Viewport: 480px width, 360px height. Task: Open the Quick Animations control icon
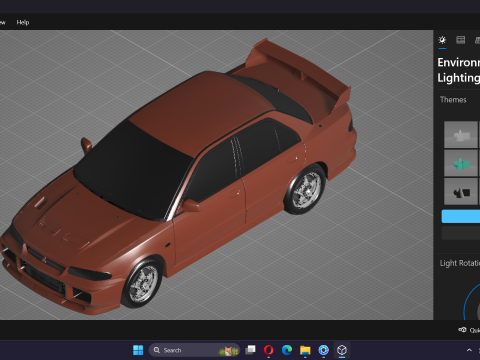(462, 330)
